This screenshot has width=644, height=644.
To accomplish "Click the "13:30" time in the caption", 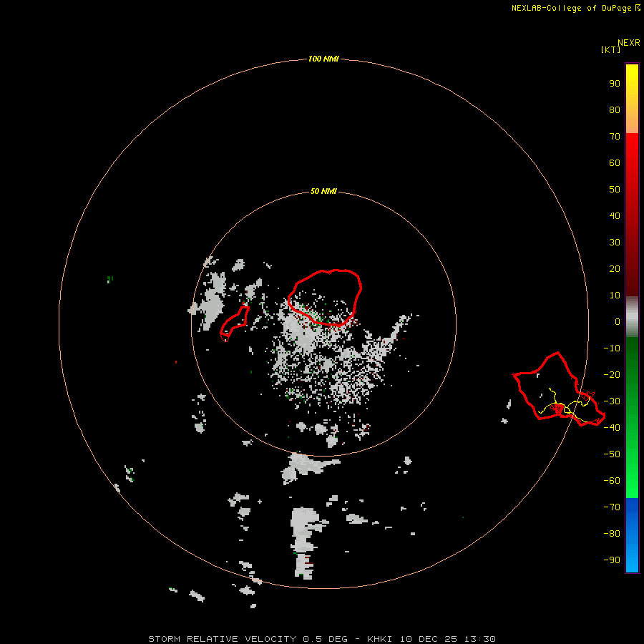I will click(479, 639).
